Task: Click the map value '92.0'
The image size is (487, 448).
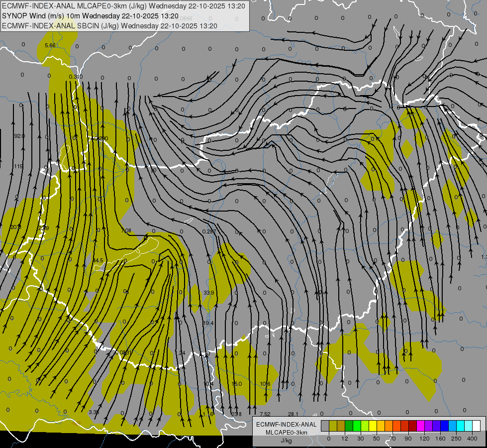Action: tap(19, 136)
